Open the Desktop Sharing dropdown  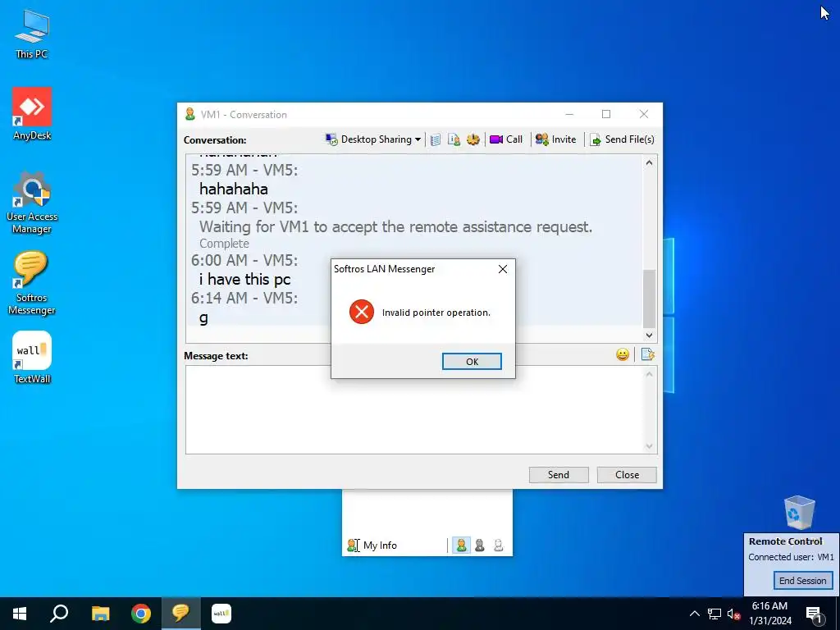coord(373,139)
